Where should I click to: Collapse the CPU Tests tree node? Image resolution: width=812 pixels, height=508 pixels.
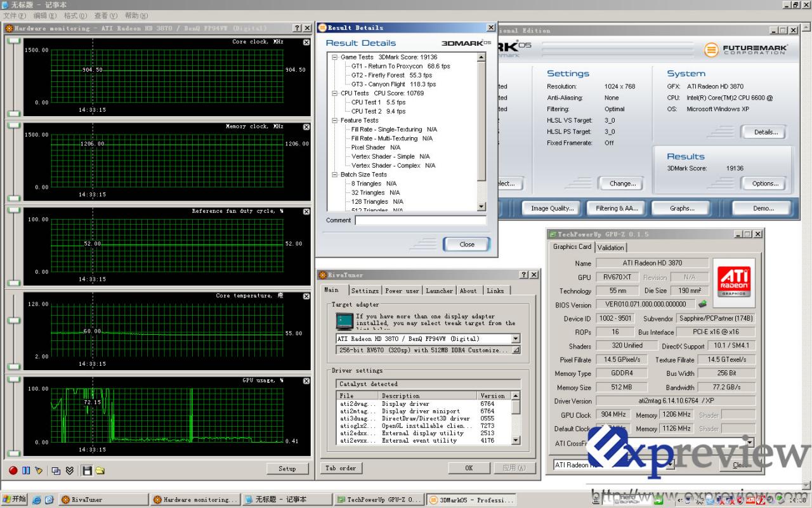click(335, 93)
